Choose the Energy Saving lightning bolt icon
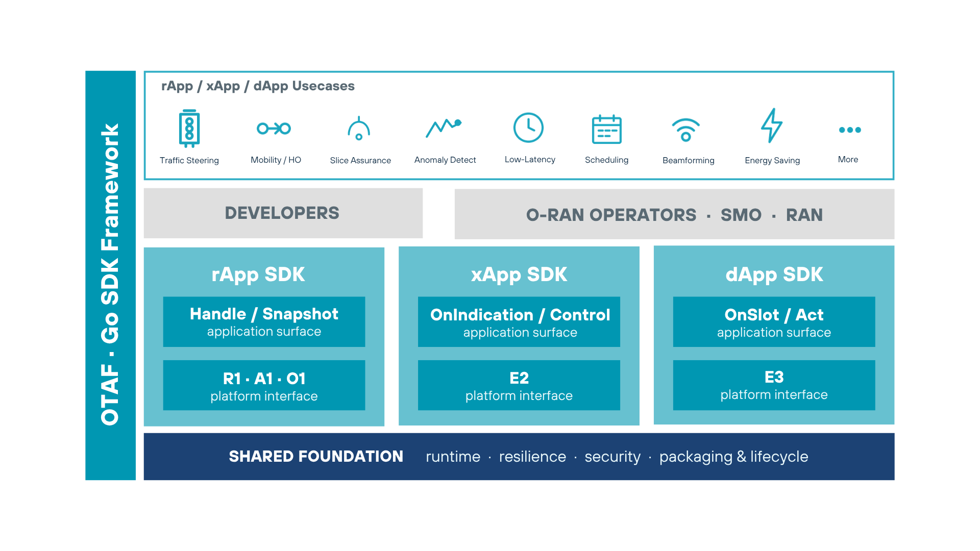This screenshot has height=551, width=980. (x=771, y=126)
